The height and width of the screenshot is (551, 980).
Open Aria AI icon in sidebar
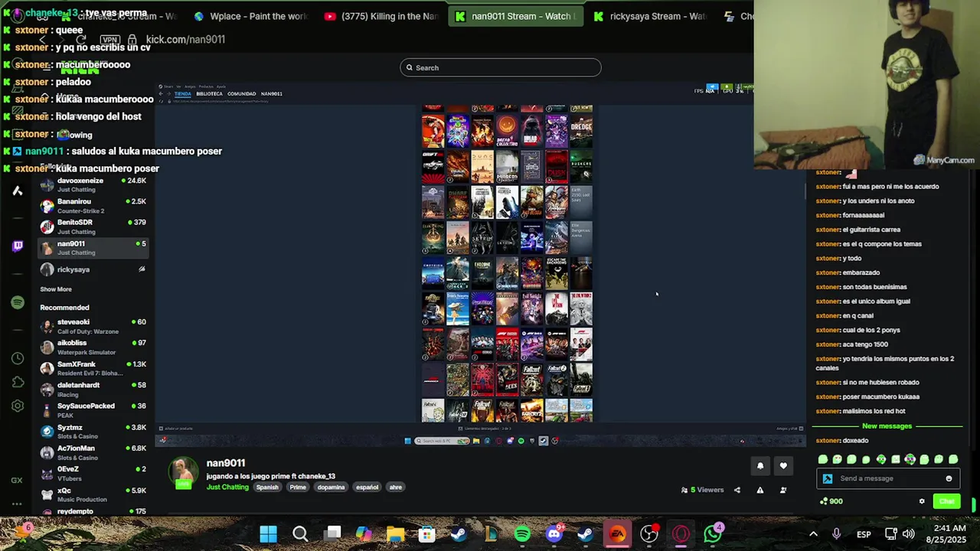pos(17,191)
